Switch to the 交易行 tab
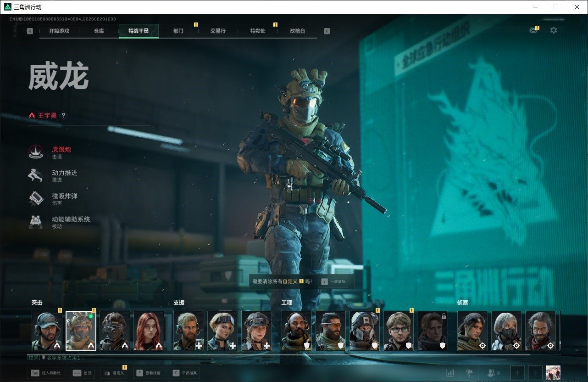 (218, 31)
